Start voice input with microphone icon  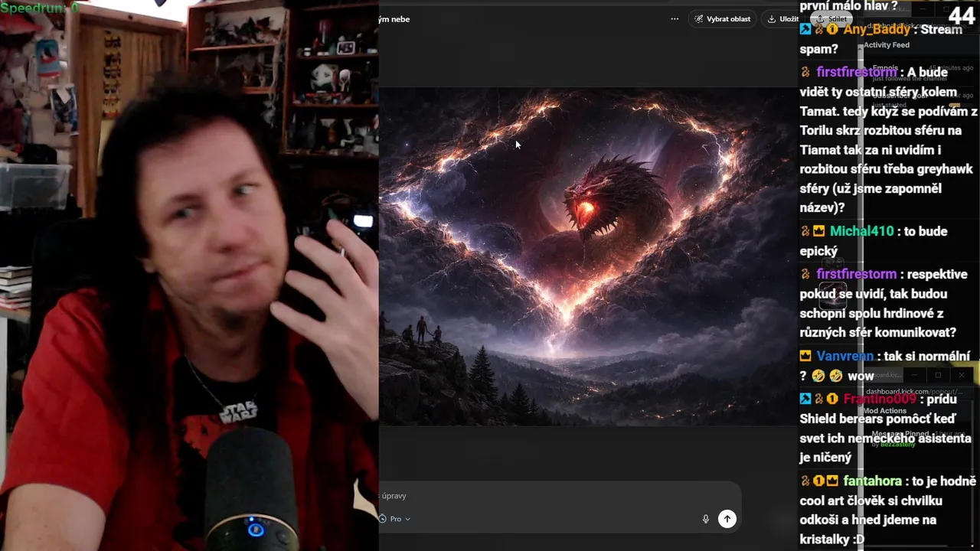click(x=706, y=519)
